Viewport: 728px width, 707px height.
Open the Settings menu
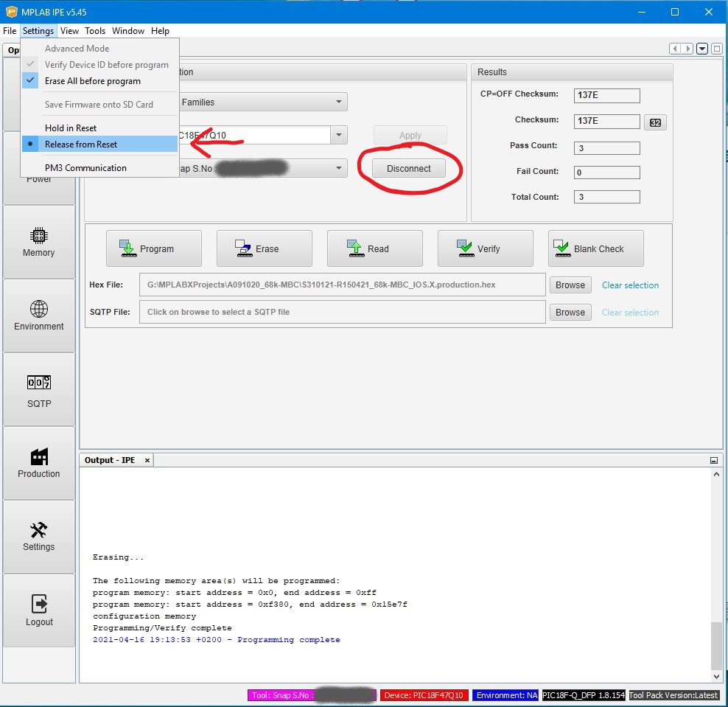click(38, 31)
